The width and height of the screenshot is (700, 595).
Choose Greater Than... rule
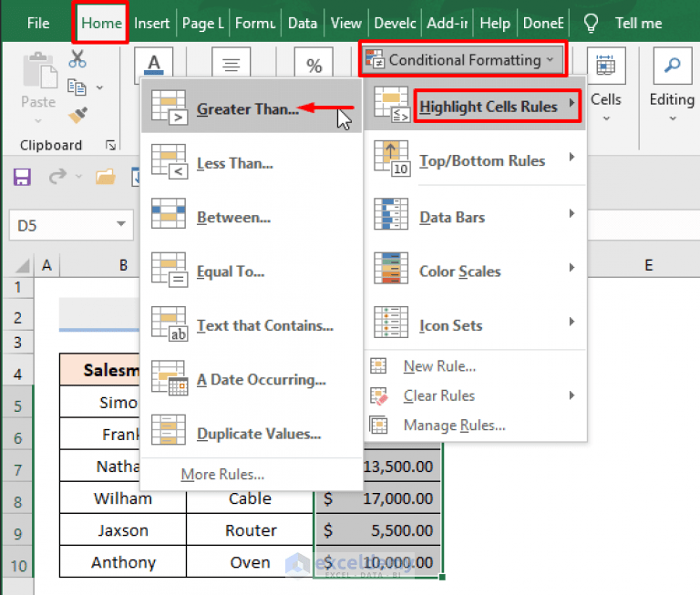(252, 107)
